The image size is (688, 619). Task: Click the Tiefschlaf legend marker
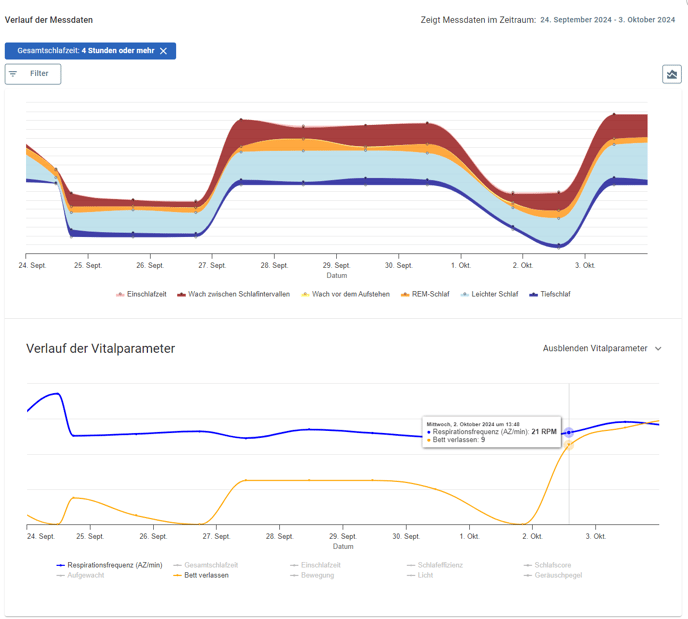[x=534, y=295]
